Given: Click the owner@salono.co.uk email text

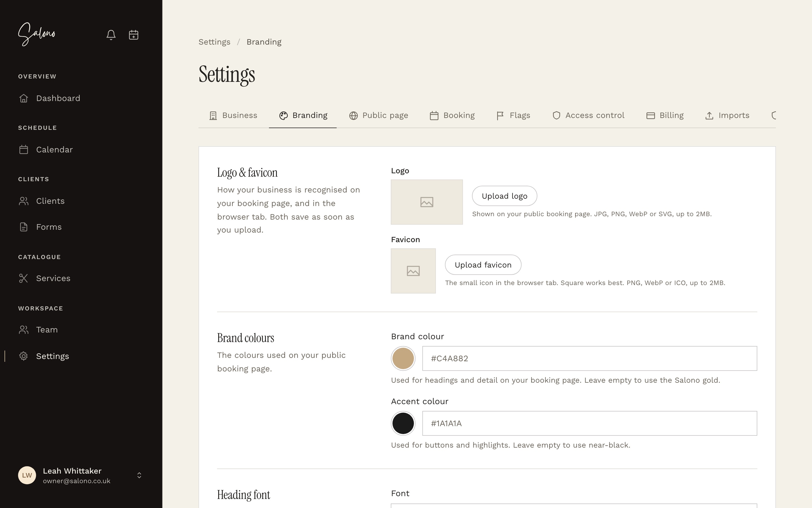Looking at the screenshot, I should pos(76,481).
